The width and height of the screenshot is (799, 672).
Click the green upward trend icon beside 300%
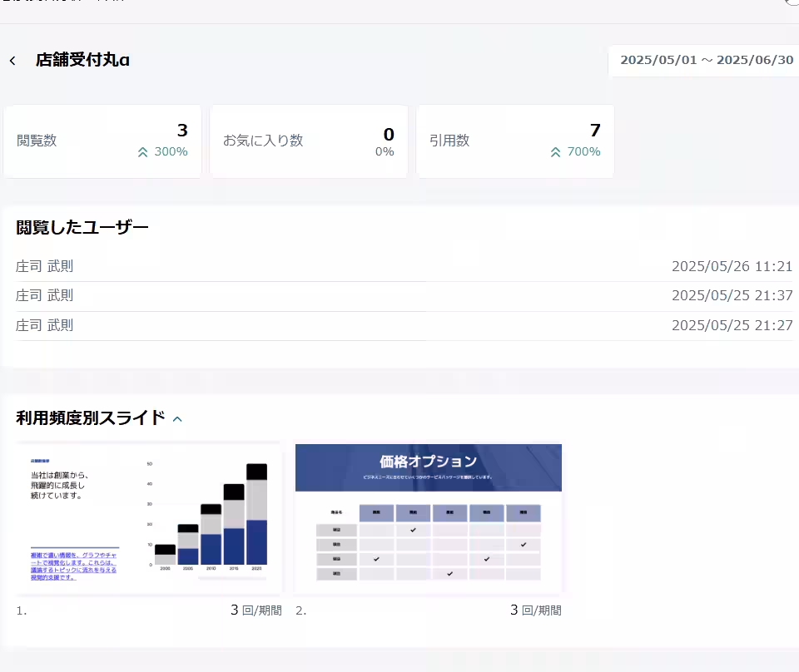(x=141, y=151)
